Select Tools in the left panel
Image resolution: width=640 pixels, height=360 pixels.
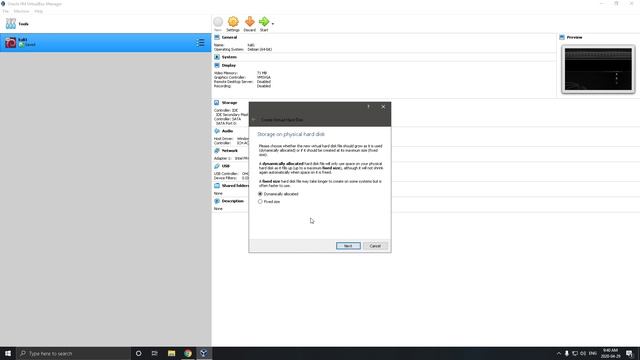(x=105, y=24)
